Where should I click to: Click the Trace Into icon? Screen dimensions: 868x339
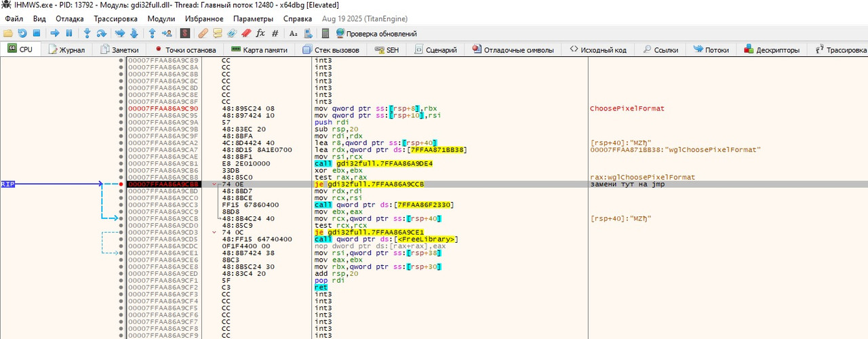pos(120,33)
